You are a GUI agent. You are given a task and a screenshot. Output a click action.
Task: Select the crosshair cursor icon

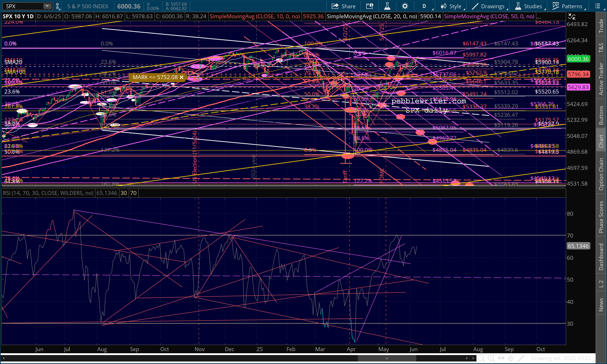511,358
